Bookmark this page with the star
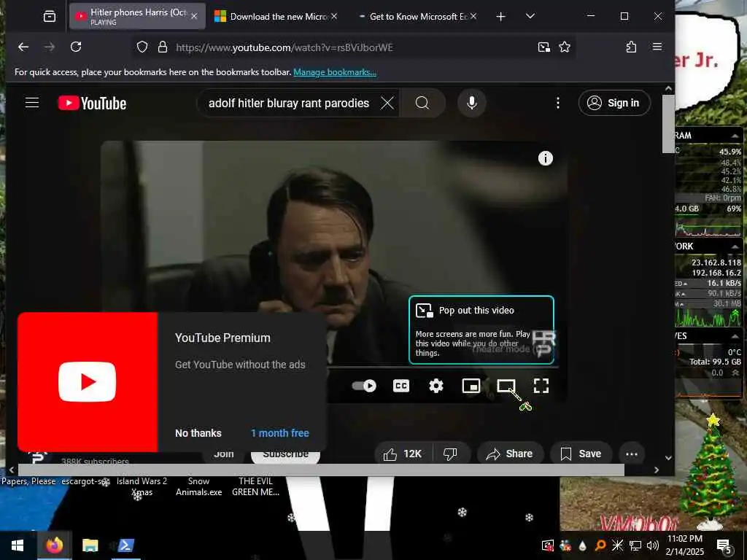747x560 pixels. pyautogui.click(x=565, y=47)
